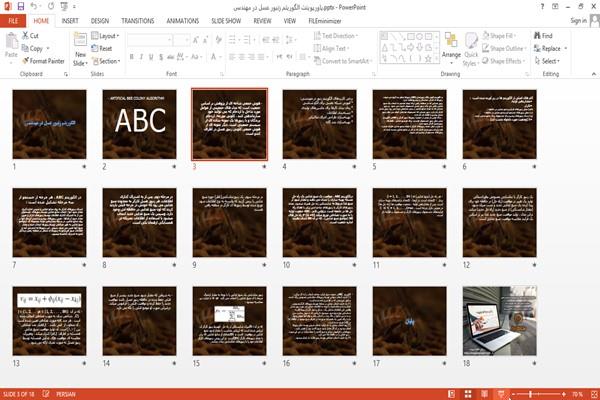
Task: Click the Find binoculars command
Action: pos(543,36)
